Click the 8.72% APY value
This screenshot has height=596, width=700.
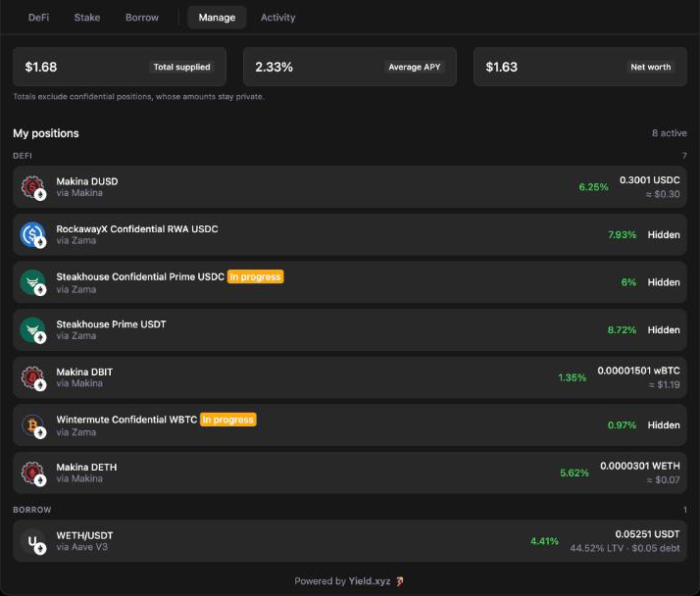click(622, 330)
